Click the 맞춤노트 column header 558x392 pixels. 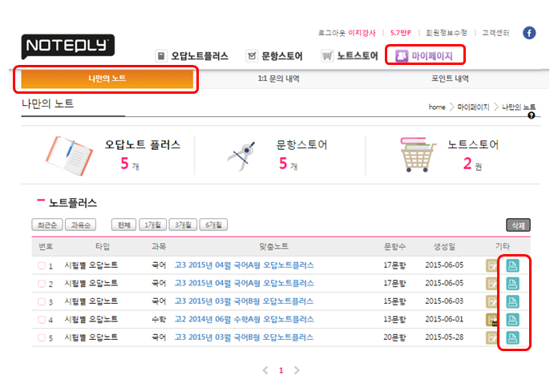(x=273, y=247)
